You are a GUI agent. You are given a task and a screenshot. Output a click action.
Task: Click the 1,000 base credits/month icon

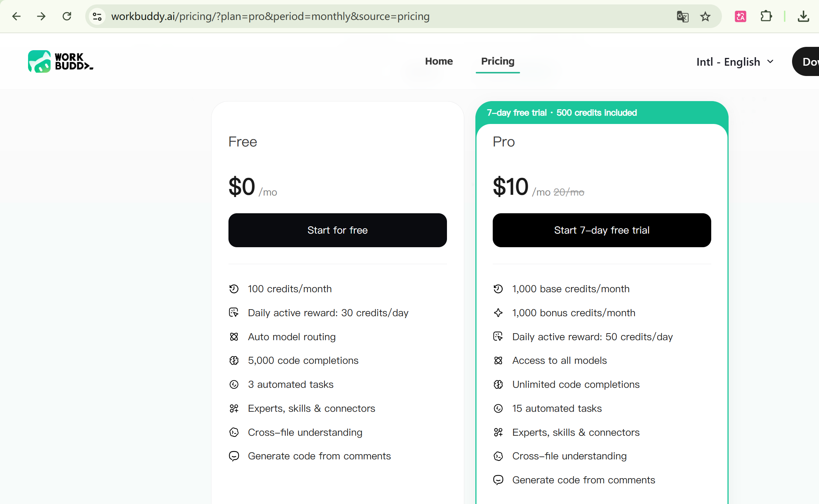tap(498, 289)
